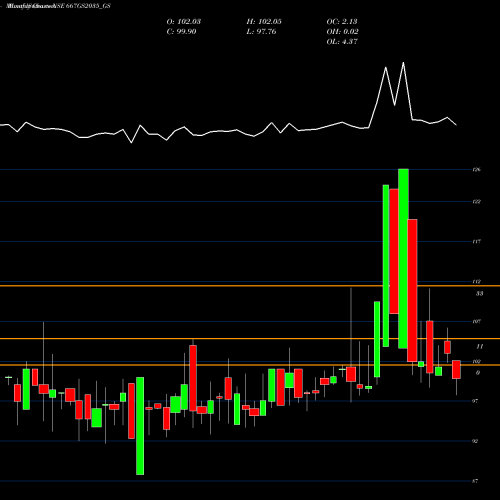Click the 102 price axis label

click(476, 361)
